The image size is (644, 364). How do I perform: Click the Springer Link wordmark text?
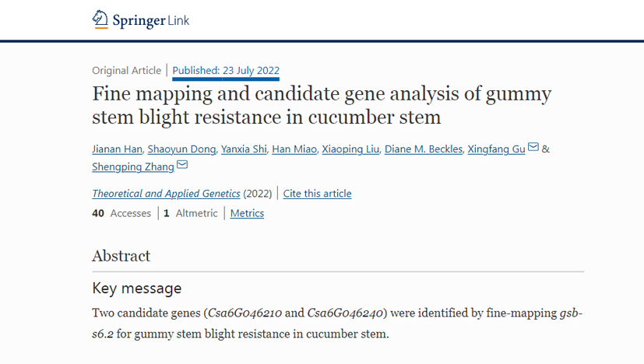pos(153,20)
